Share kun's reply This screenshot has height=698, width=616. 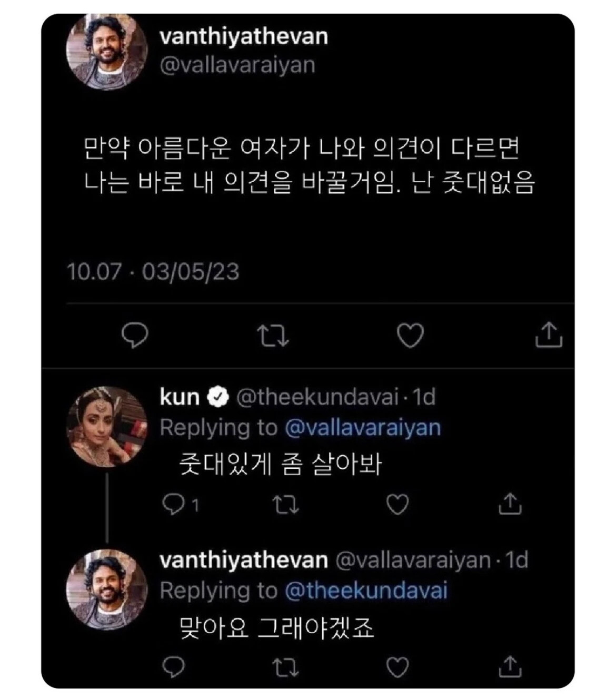(510, 504)
